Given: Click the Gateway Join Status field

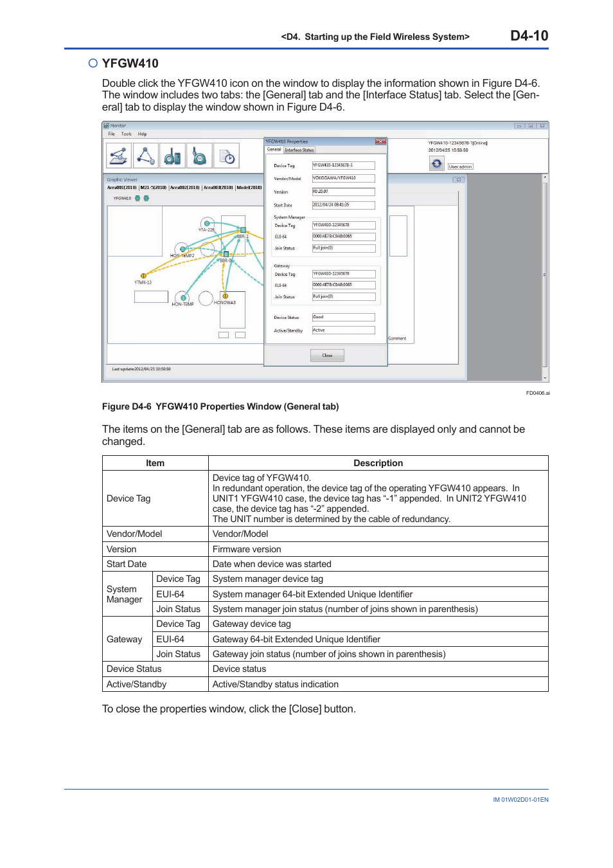Looking at the screenshot, I should 343,297.
